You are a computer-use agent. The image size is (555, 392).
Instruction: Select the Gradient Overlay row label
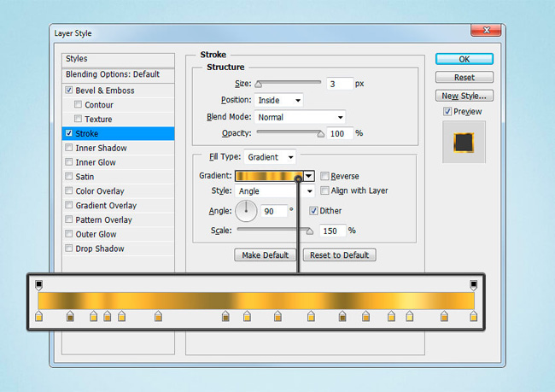[x=106, y=206]
